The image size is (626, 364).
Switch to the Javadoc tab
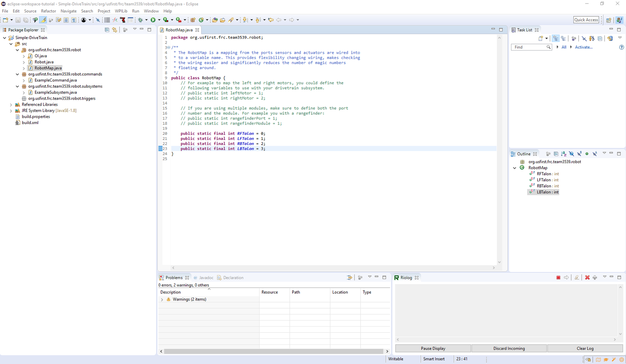tap(206, 278)
